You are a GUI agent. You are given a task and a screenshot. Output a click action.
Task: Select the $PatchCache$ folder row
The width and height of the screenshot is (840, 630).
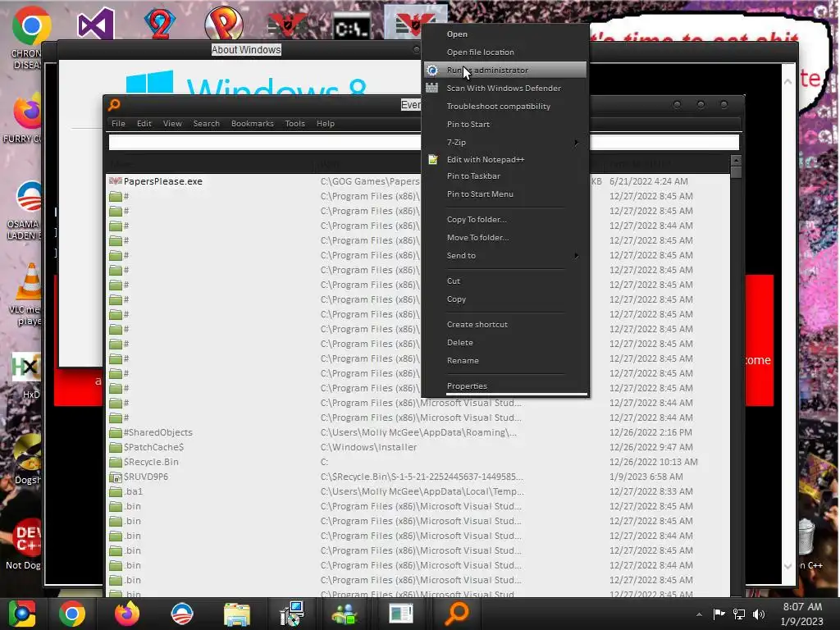coord(418,447)
